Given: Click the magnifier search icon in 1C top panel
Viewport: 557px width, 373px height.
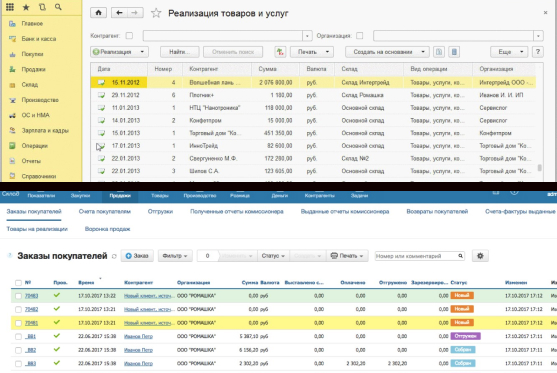Looking at the screenshot, I should coord(58,7).
